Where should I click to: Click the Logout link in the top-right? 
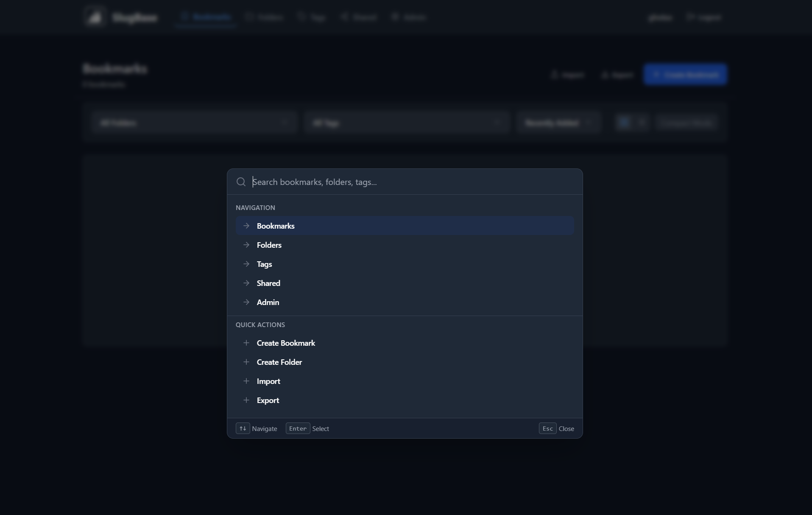pos(704,17)
